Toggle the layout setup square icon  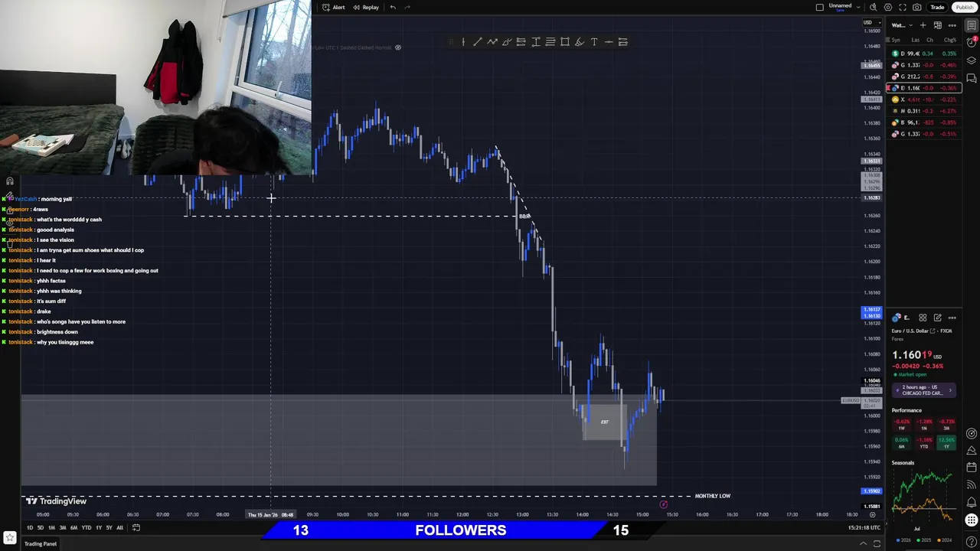[x=820, y=8]
